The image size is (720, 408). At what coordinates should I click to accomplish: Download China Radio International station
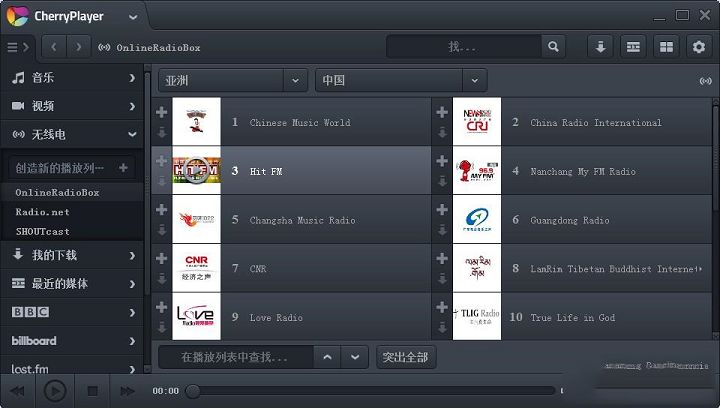pyautogui.click(x=442, y=133)
